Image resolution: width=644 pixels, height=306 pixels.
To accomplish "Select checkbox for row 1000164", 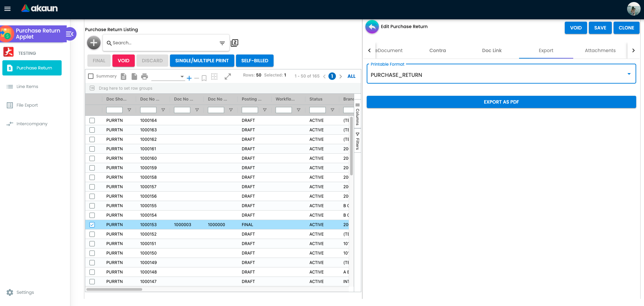I will (92, 121).
